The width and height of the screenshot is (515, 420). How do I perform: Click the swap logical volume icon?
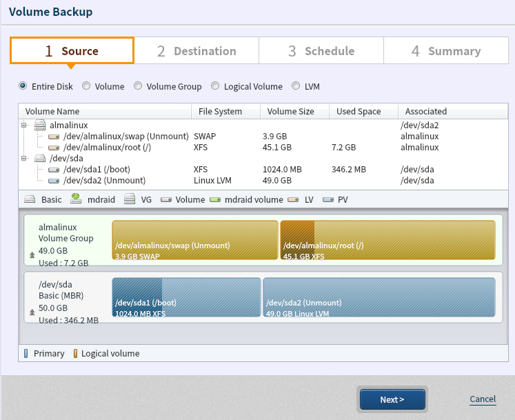coord(54,137)
